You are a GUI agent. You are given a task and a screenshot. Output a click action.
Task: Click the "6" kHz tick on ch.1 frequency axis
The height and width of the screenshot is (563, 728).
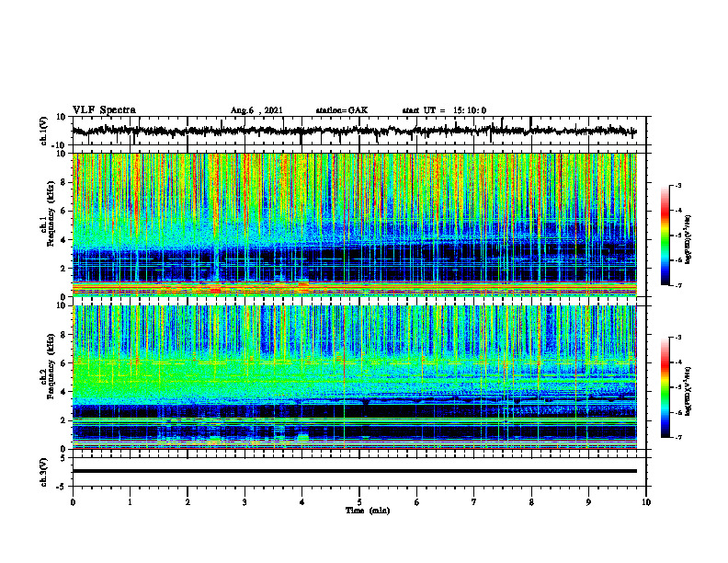(x=64, y=212)
